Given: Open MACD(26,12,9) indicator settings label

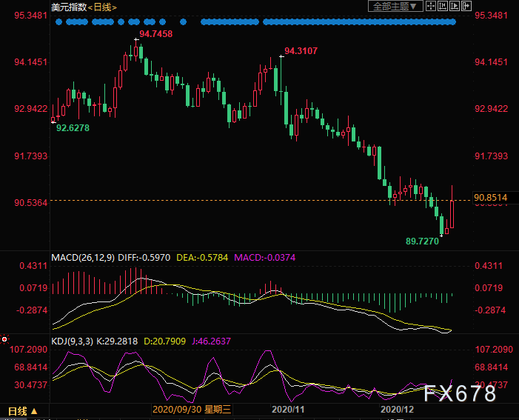Looking at the screenshot, I should click(83, 258).
